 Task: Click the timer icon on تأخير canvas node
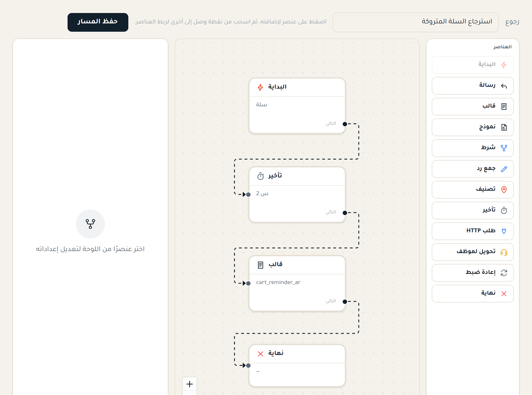point(261,176)
